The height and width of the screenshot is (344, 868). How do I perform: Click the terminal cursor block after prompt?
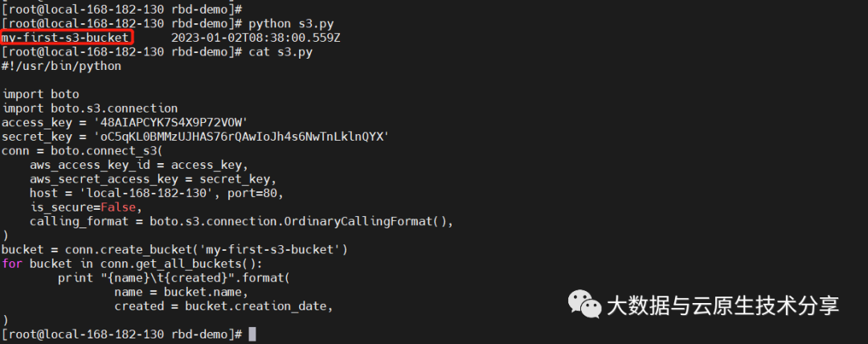(252, 334)
